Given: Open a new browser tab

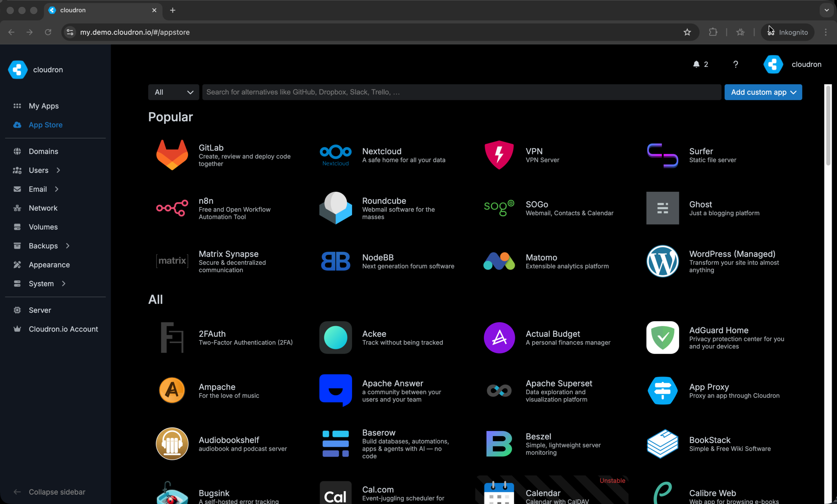Looking at the screenshot, I should tap(173, 10).
